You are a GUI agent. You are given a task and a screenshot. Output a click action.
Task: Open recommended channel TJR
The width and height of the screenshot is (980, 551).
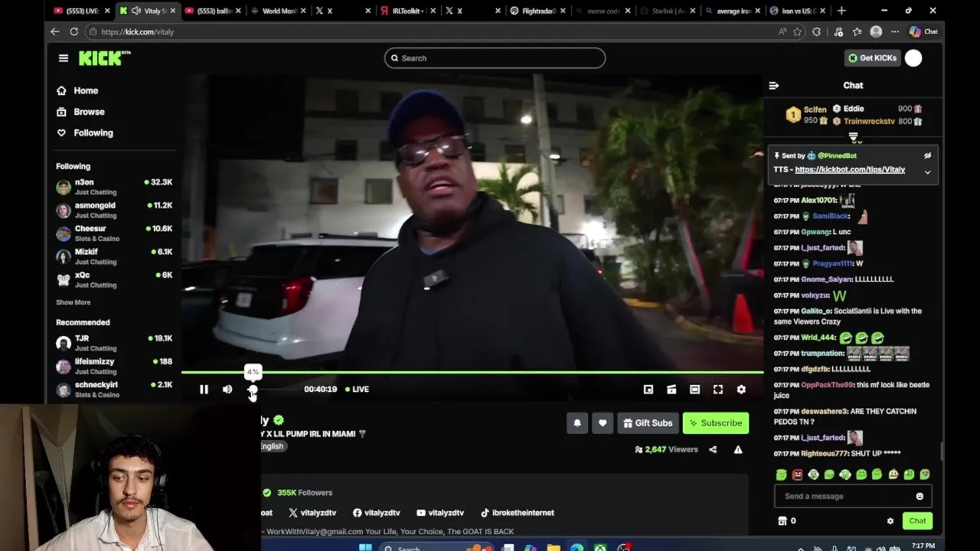tap(114, 343)
